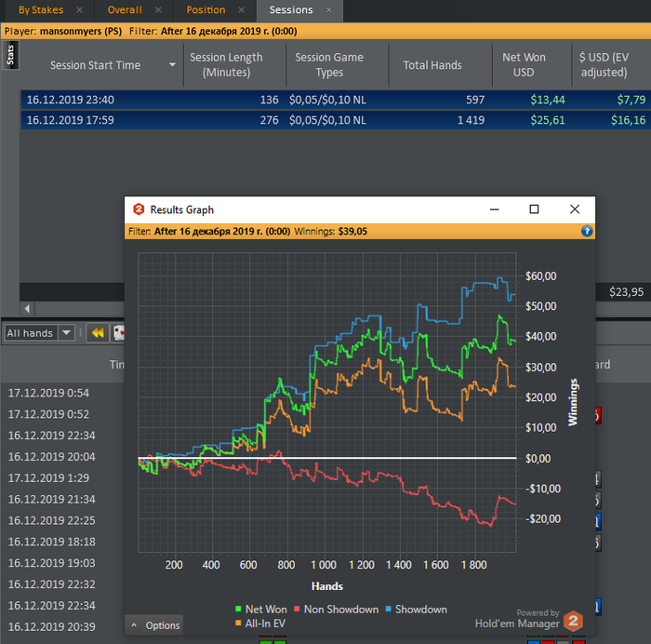651x644 pixels.
Task: Toggle the Showdown legend entry
Action: coord(416,609)
